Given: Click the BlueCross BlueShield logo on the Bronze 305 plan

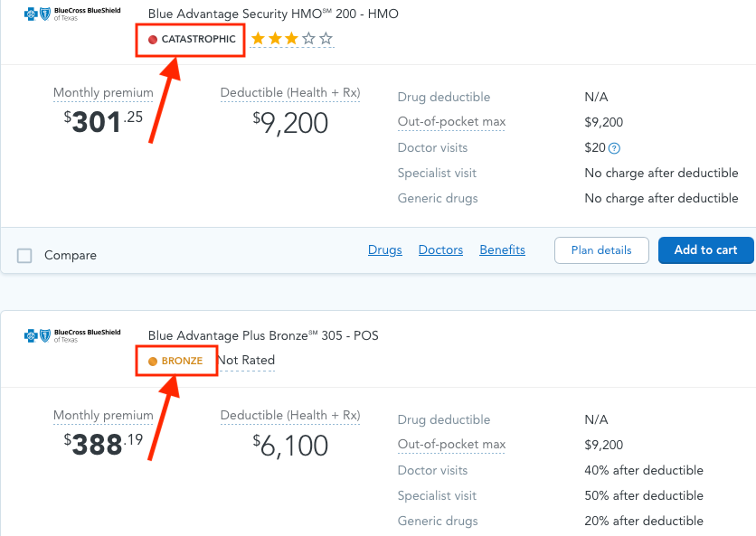Looking at the screenshot, I should point(72,335).
